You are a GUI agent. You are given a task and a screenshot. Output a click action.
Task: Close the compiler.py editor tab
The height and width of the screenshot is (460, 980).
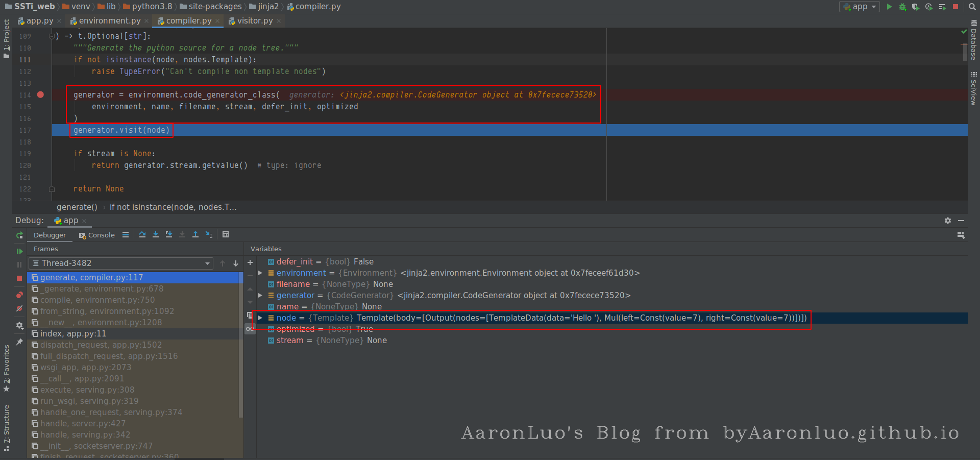click(217, 21)
